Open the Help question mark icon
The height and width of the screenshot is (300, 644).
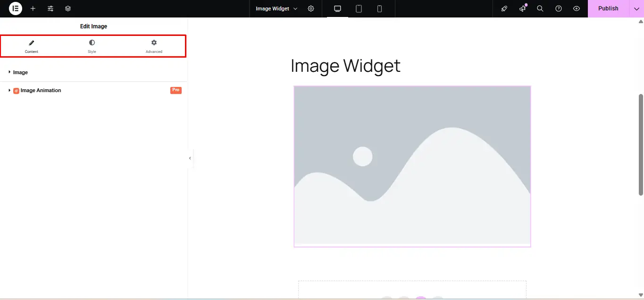point(559,9)
